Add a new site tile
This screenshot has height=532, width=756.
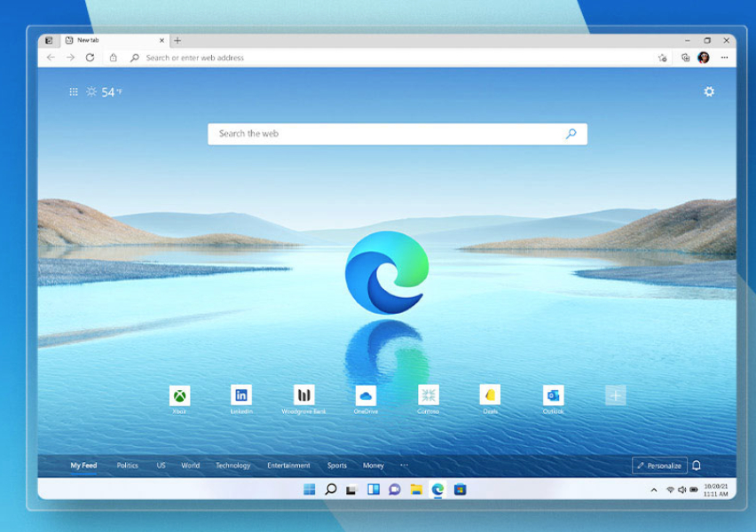614,395
